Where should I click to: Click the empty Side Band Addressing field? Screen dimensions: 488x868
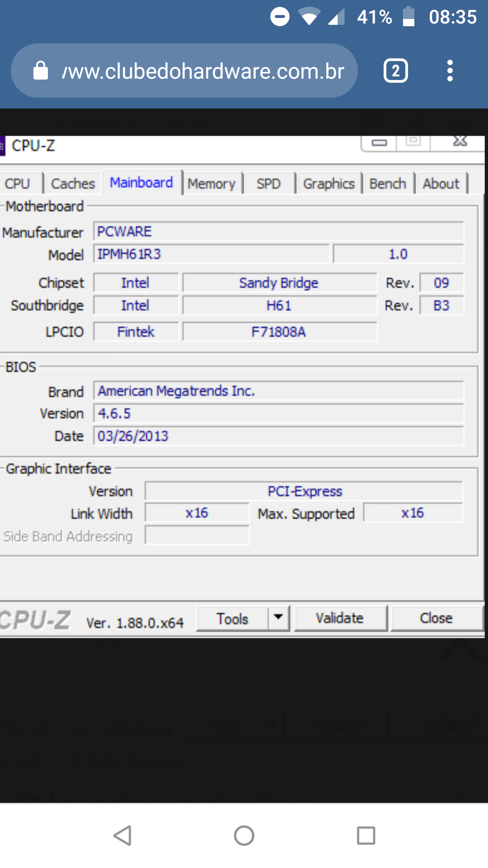(x=197, y=535)
